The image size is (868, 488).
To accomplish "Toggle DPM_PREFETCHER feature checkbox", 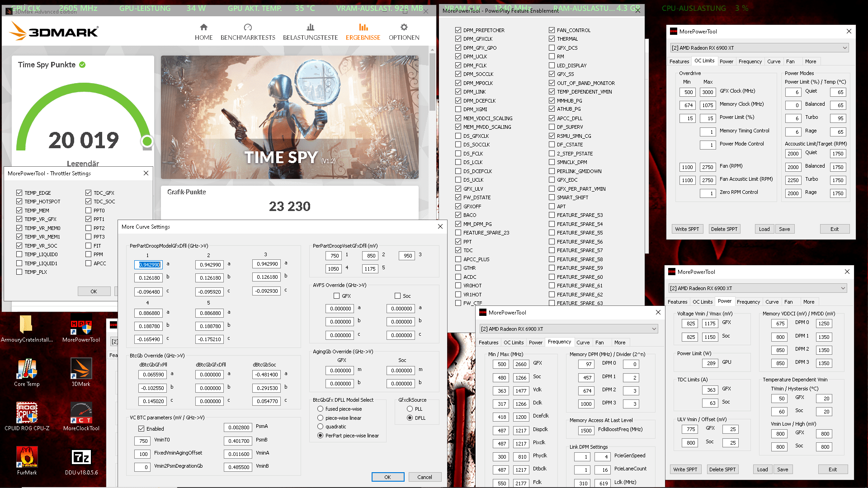I will [x=458, y=30].
